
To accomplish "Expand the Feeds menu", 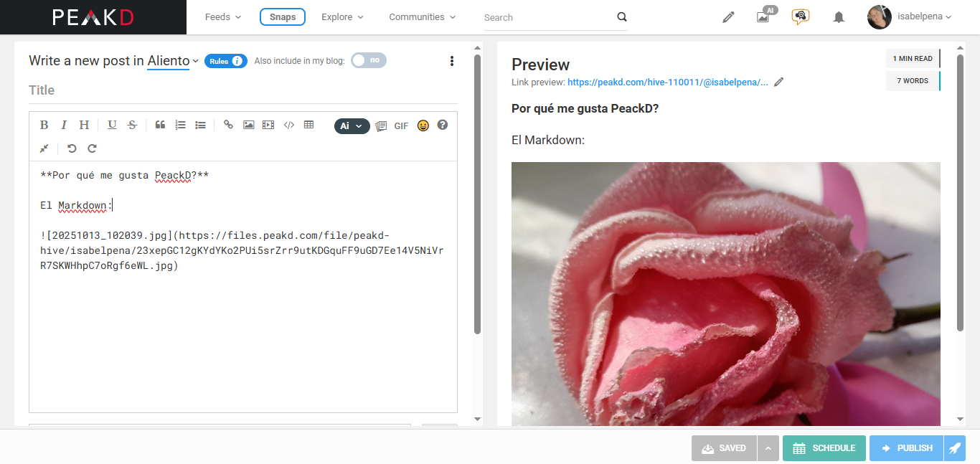I will click(x=223, y=17).
